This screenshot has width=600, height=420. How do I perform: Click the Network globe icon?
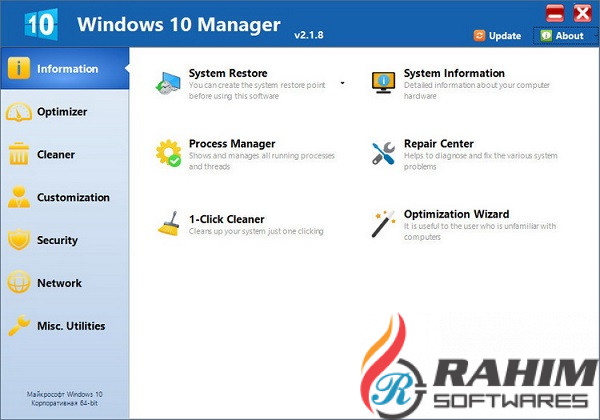tap(18, 282)
